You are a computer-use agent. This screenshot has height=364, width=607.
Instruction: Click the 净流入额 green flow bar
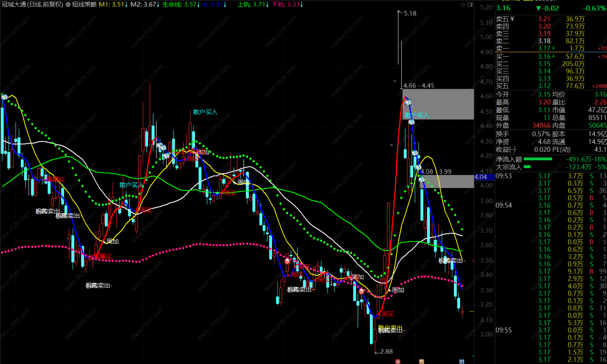point(538,159)
